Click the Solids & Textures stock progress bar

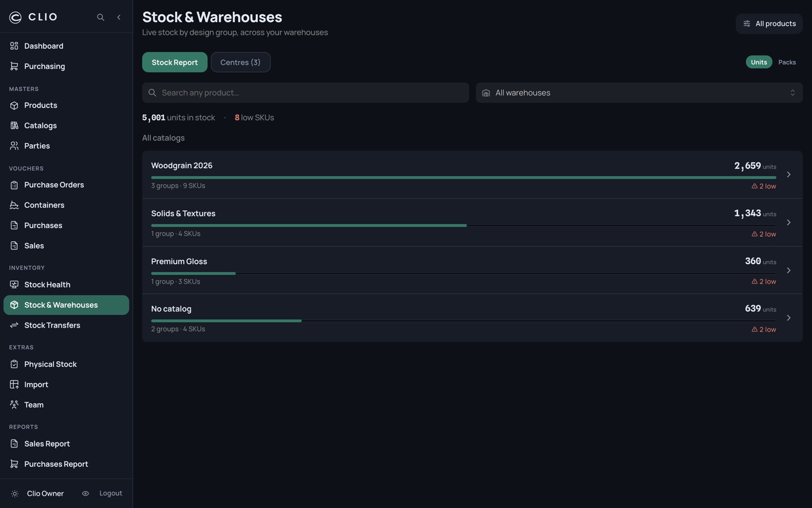click(x=463, y=226)
